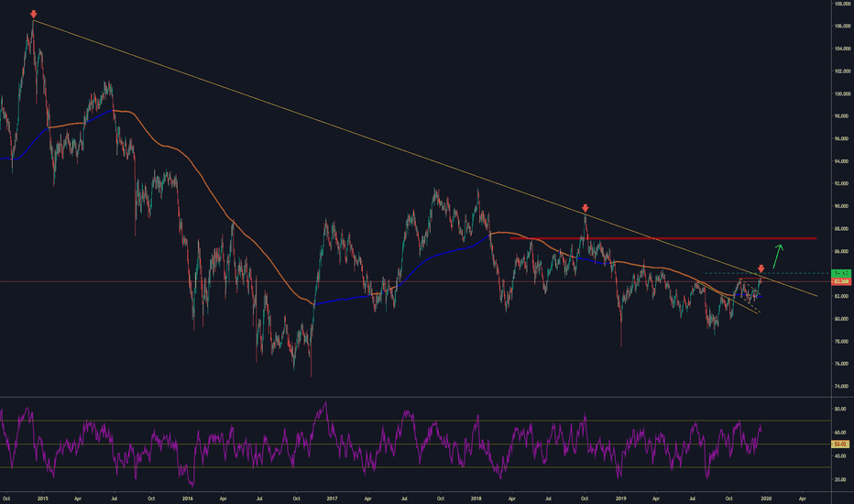This screenshot has height=504, width=854.
Task: Click the yellow RSI value label 50.02
Action: (839, 444)
